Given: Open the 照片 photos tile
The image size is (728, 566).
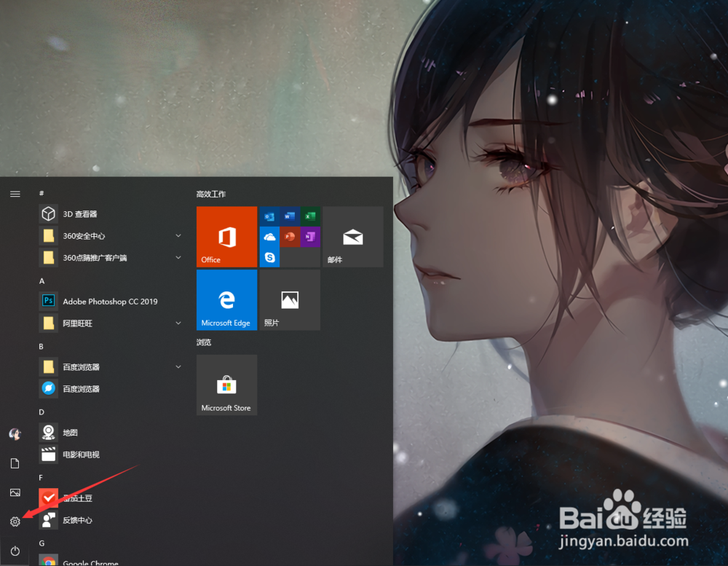Looking at the screenshot, I should tap(290, 299).
